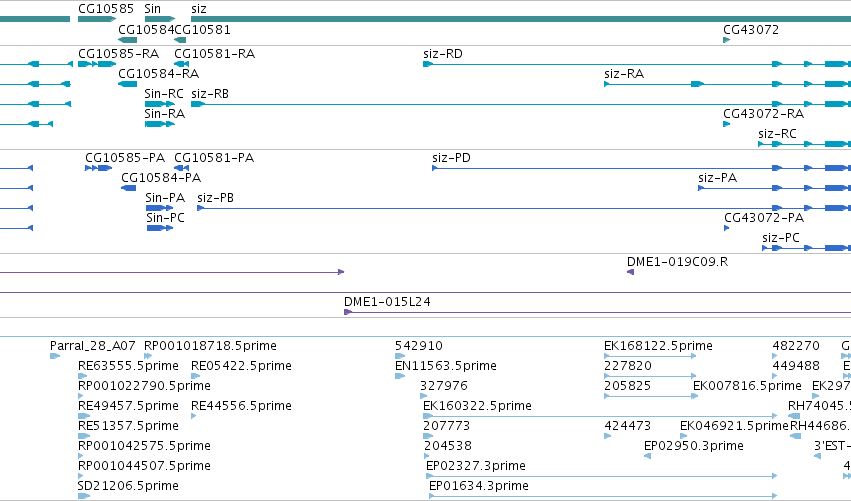Select the EP02950.3prime EST arrow
The height and width of the screenshot is (501, 851).
[647, 456]
